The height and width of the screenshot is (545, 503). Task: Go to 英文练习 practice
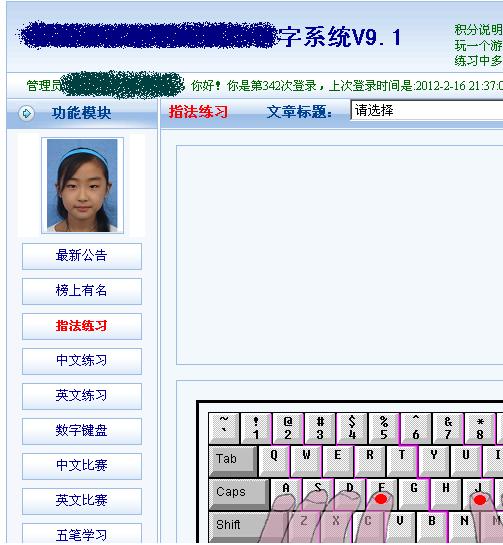[82, 396]
